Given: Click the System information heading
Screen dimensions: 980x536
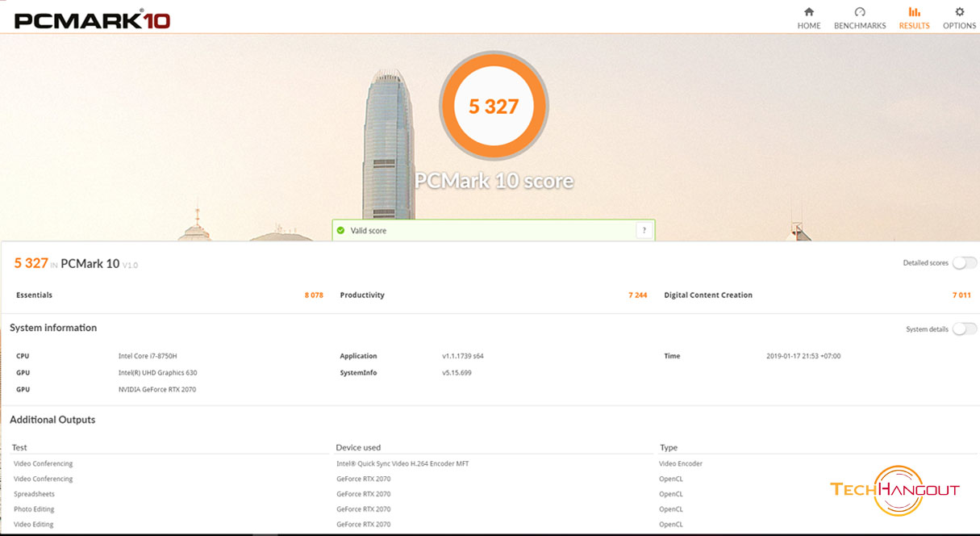Looking at the screenshot, I should tap(53, 328).
